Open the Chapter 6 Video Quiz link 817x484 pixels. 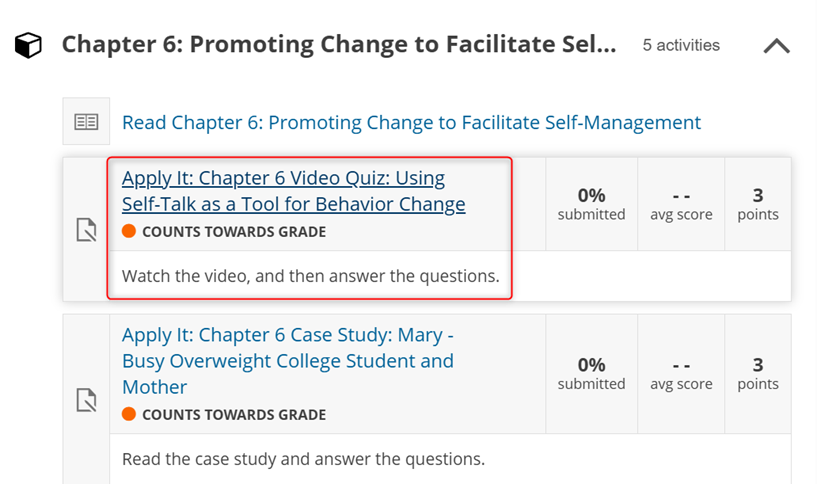(x=293, y=191)
